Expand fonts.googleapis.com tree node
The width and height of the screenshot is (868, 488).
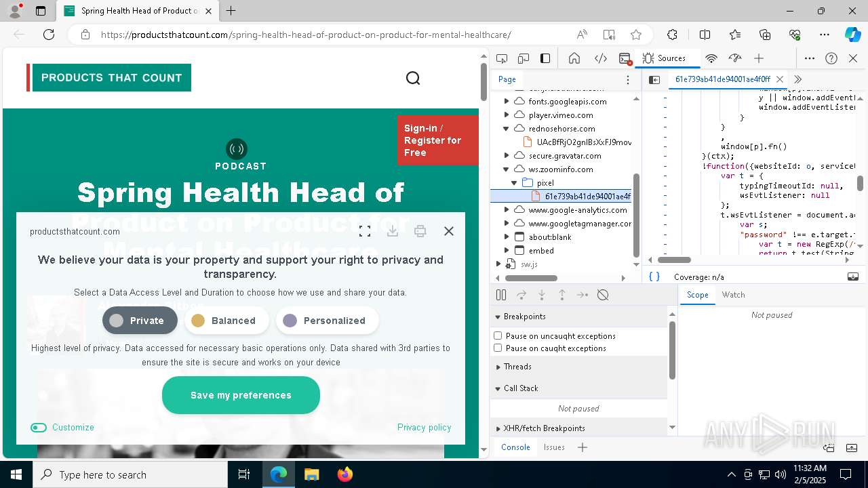pyautogui.click(x=506, y=101)
